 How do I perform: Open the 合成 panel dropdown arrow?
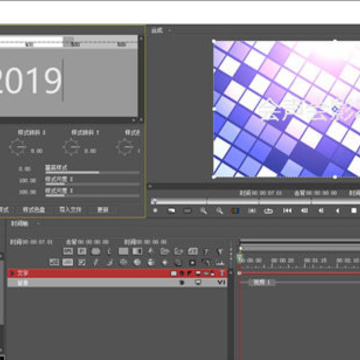click(170, 30)
